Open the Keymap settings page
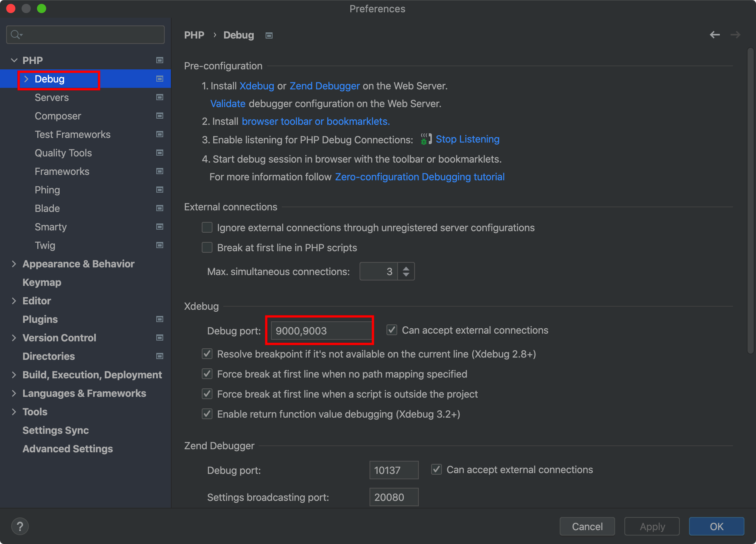 [x=42, y=282]
